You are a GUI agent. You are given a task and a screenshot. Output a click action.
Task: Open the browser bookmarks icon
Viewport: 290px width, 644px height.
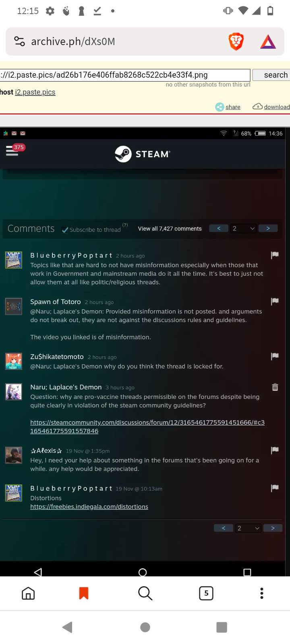84,593
